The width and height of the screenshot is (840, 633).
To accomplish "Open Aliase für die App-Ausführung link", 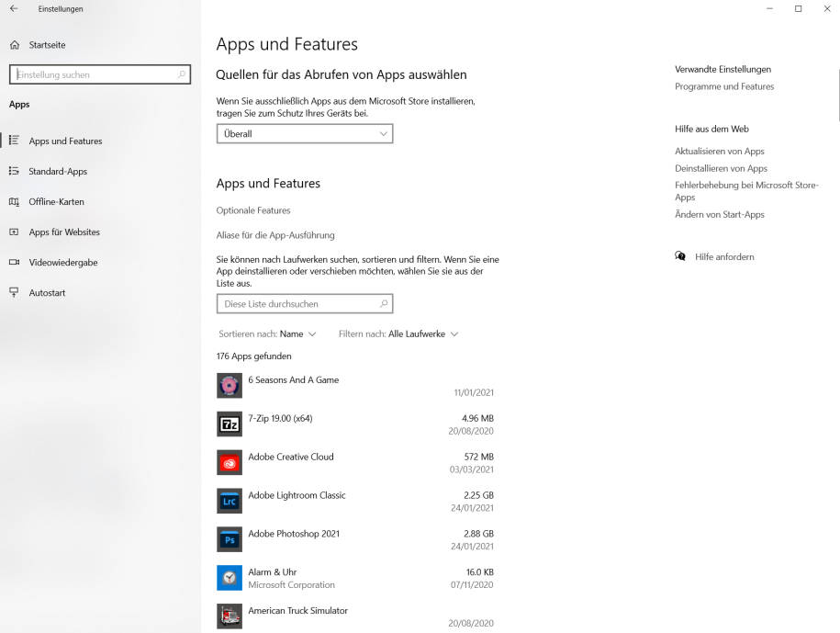I will (x=275, y=235).
